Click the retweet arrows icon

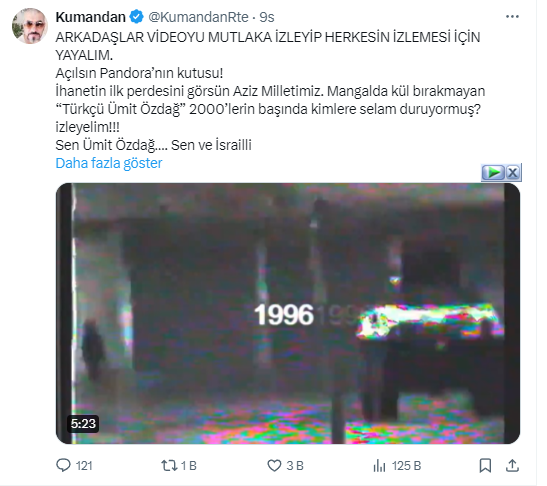tap(169, 465)
